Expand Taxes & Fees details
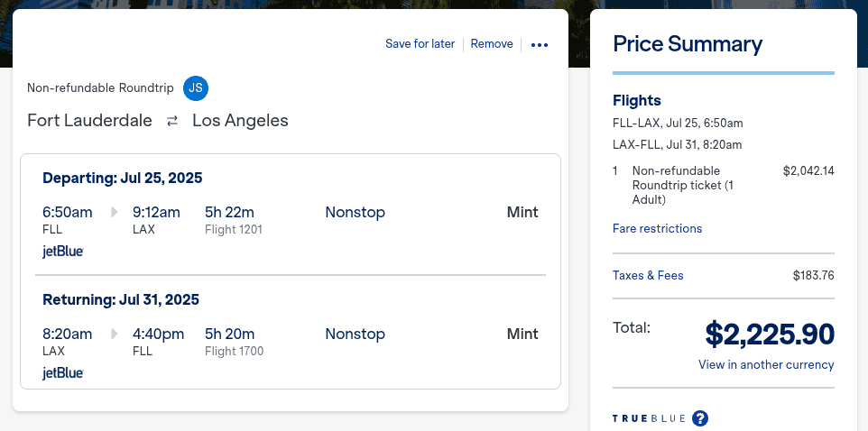Viewport: 868px width, 431px height. [x=648, y=276]
